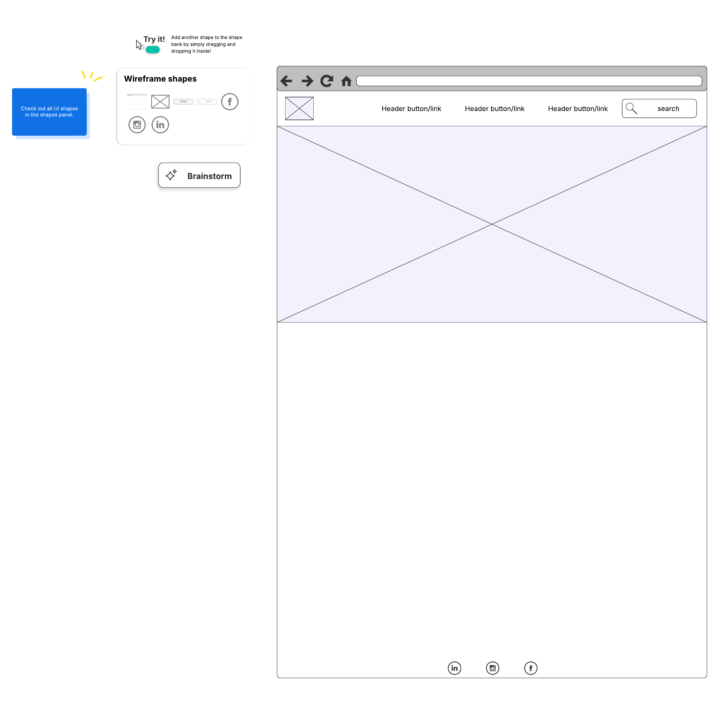Click the browser home icon
This screenshot has width=728, height=703.
tap(346, 81)
